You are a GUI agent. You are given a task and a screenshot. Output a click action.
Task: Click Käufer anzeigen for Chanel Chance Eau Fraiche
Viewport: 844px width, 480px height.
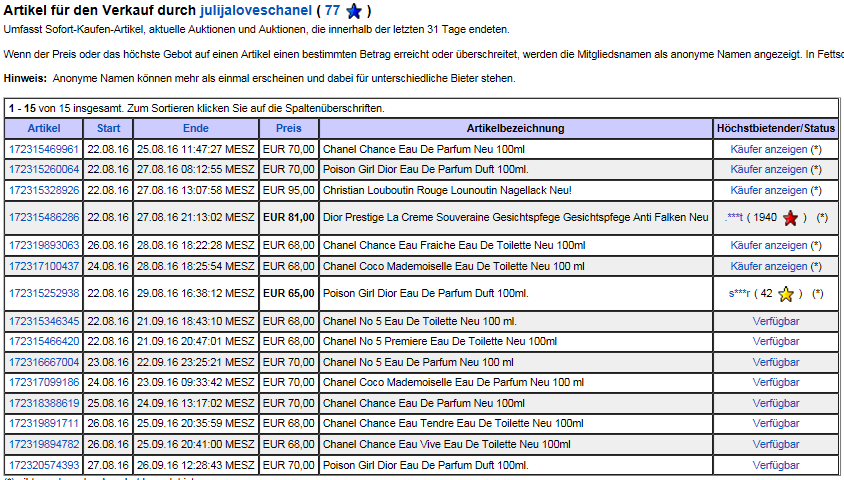769,245
